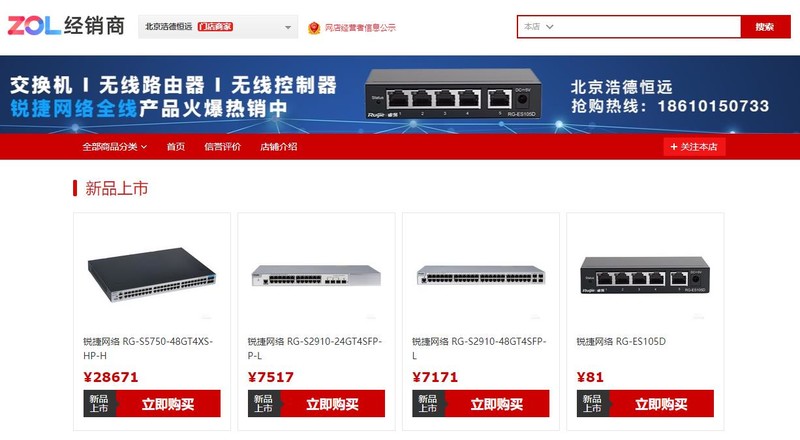Click the plus icon in 关注本店
Screen dimensions: 800x440
[673, 147]
